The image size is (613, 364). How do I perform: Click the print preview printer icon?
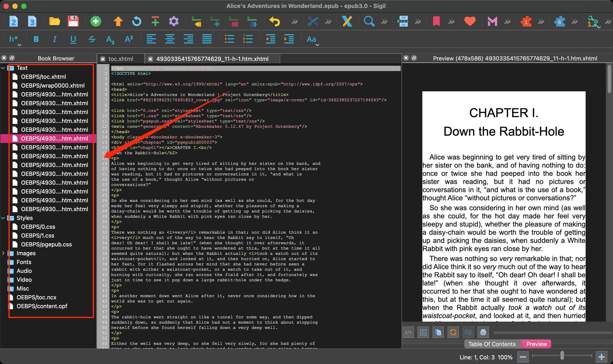coord(483,332)
